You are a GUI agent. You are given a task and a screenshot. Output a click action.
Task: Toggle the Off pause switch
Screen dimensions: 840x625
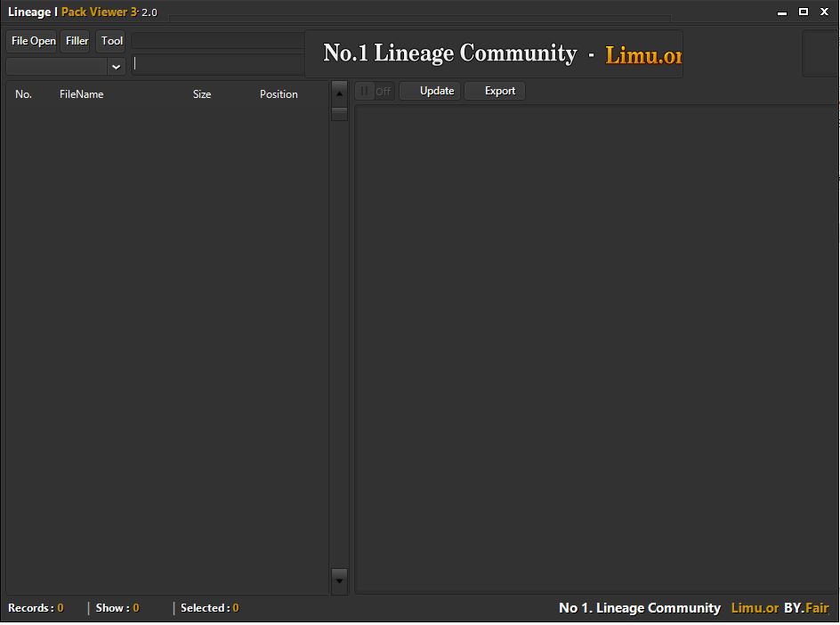[x=375, y=91]
